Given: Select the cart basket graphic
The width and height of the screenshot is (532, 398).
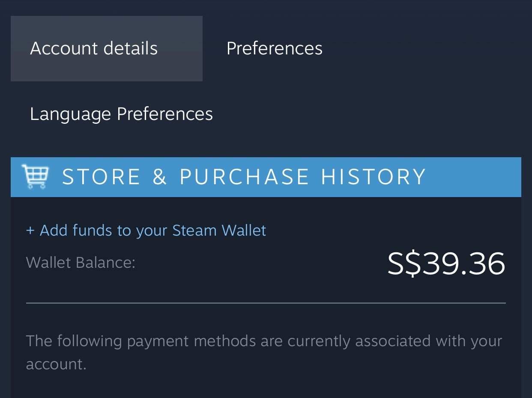Looking at the screenshot, I should coord(37,174).
